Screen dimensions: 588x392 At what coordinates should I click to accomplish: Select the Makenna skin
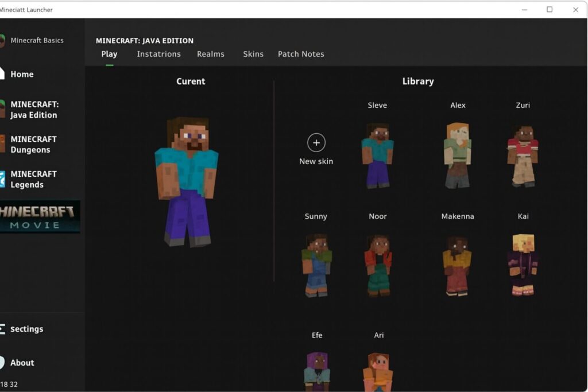point(457,266)
